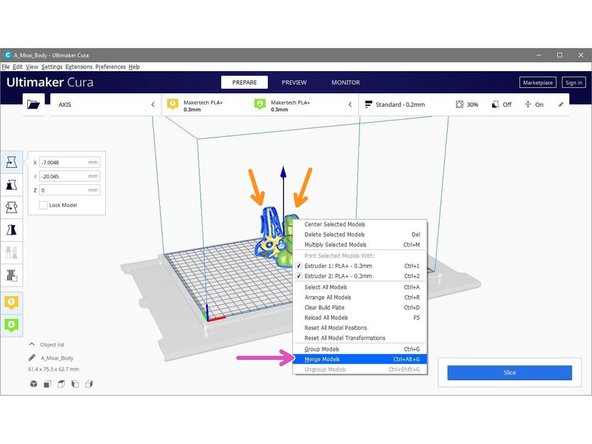
Task: Open the Extensions menu
Action: point(79,67)
